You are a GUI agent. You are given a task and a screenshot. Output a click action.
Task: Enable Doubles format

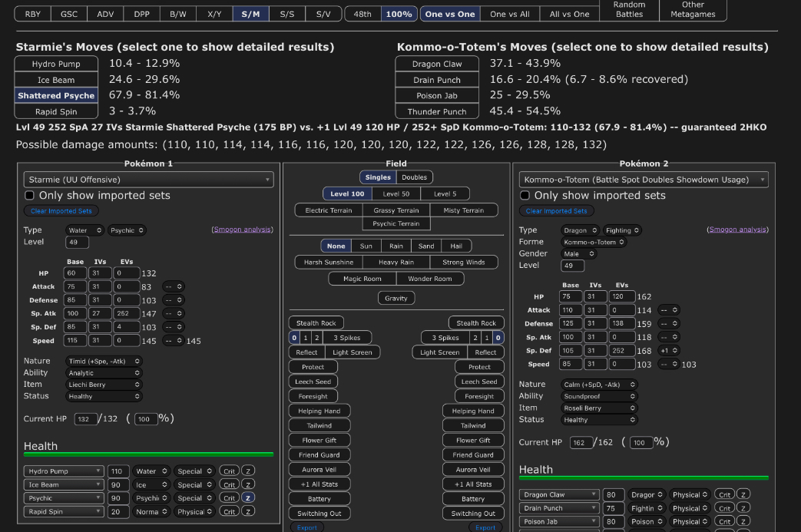click(414, 177)
